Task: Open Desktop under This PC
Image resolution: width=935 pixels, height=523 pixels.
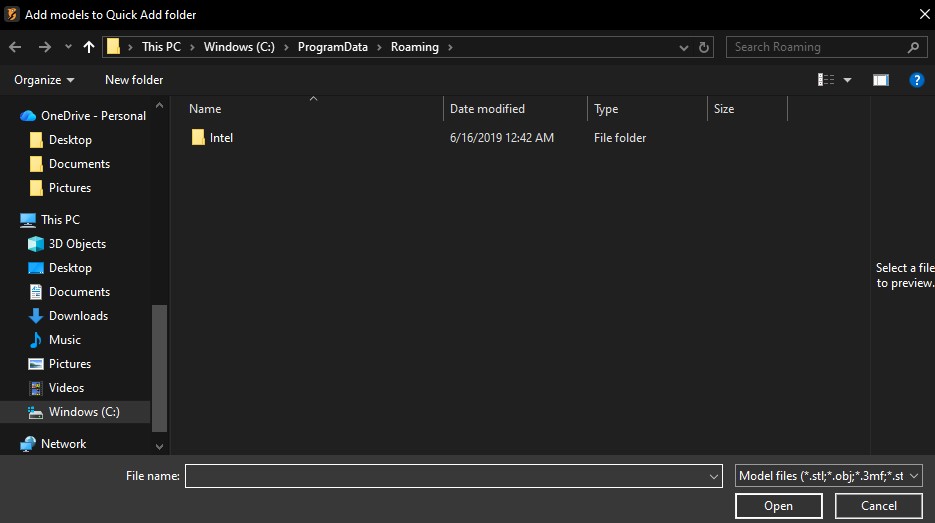Action: tap(70, 268)
